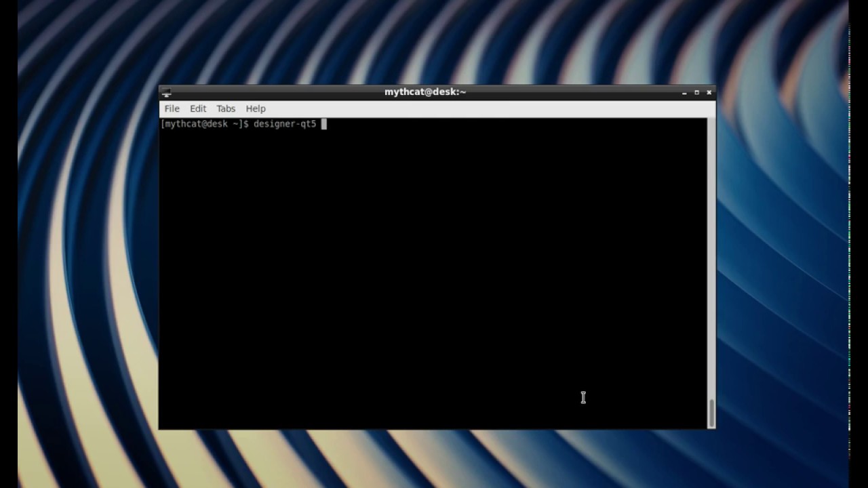Open the File menu
The width and height of the screenshot is (868, 488).
pyautogui.click(x=172, y=108)
